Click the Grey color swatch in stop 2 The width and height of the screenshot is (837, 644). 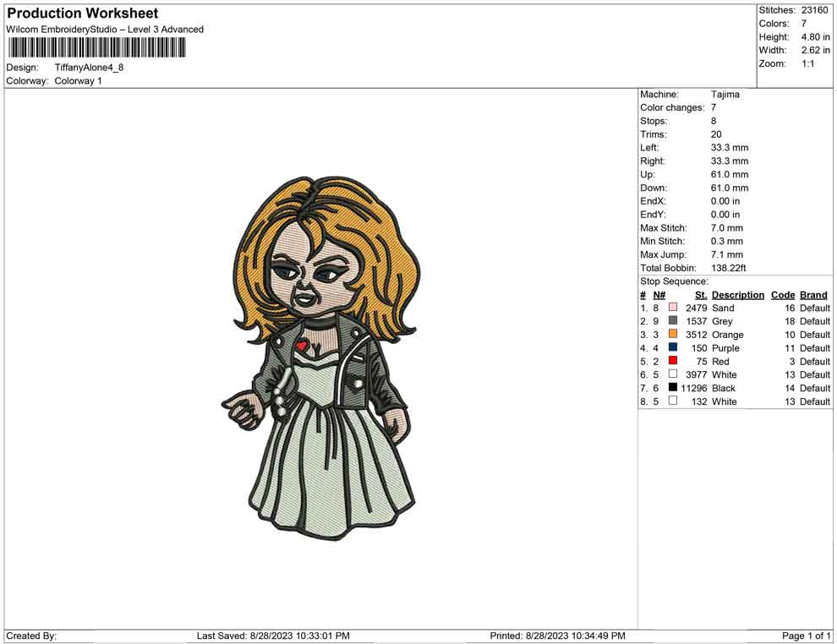[673, 320]
